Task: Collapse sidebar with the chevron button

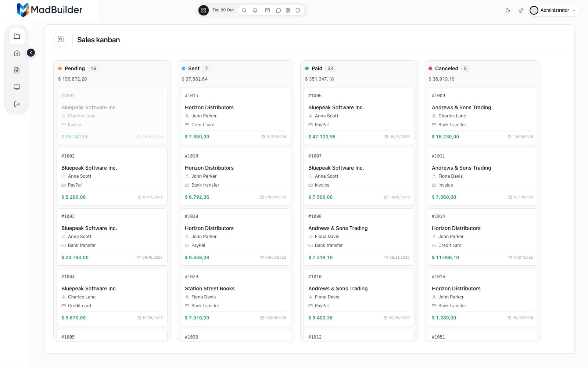Action: point(31,53)
